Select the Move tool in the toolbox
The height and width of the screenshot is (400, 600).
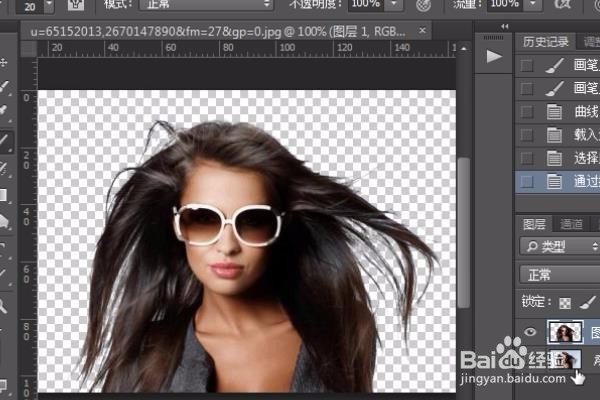pos(3,62)
